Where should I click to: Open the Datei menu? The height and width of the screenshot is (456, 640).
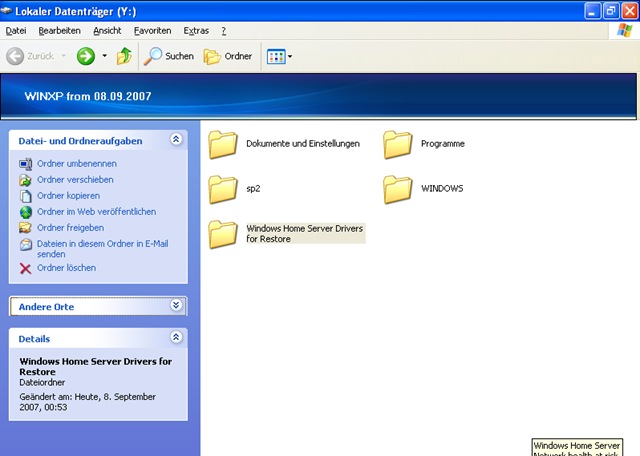[16, 31]
